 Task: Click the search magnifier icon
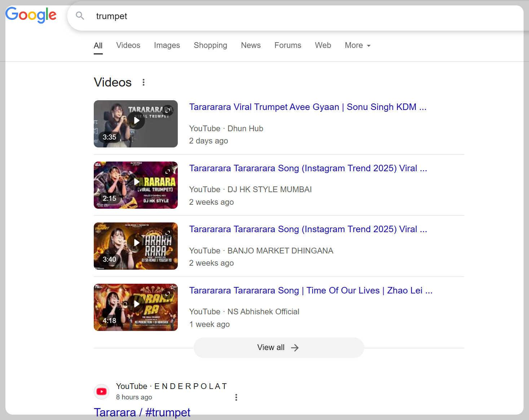point(80,16)
